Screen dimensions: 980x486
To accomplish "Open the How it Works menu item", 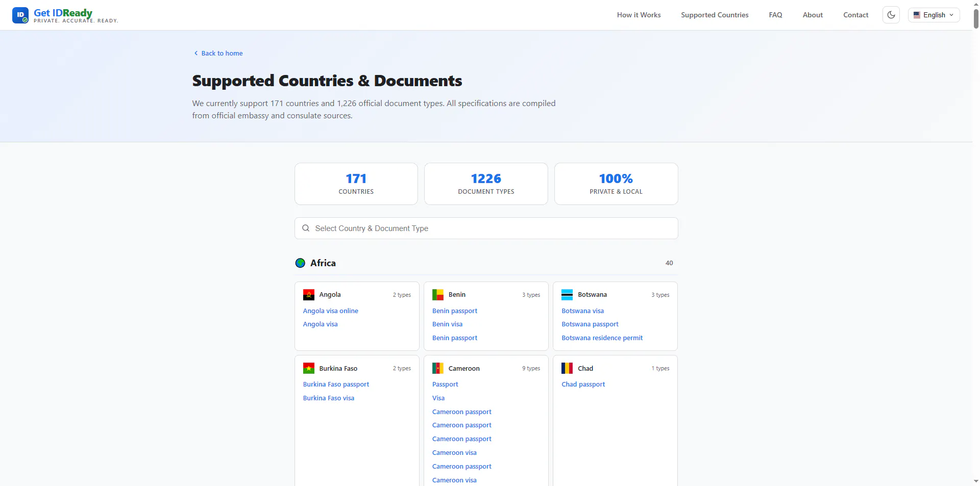I will pos(639,15).
